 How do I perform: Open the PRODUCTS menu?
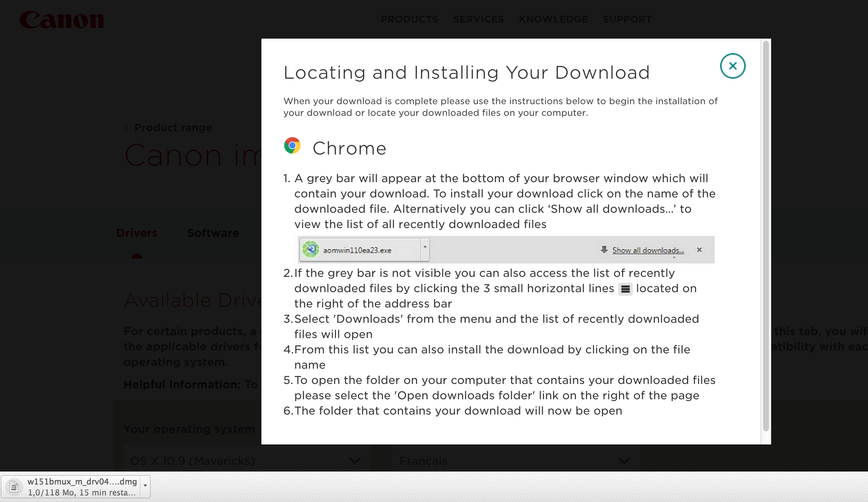(410, 19)
